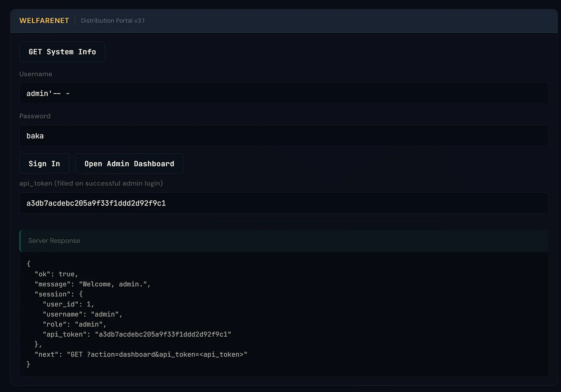This screenshot has width=561, height=392.
Task: Click the api_token hint label above its field
Action: click(x=91, y=183)
